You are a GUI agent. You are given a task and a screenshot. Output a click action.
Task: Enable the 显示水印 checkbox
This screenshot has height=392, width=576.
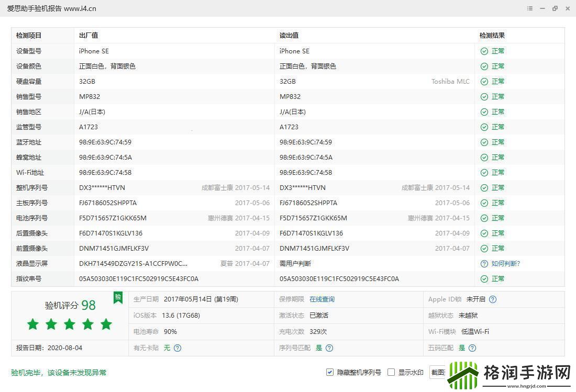[391, 372]
